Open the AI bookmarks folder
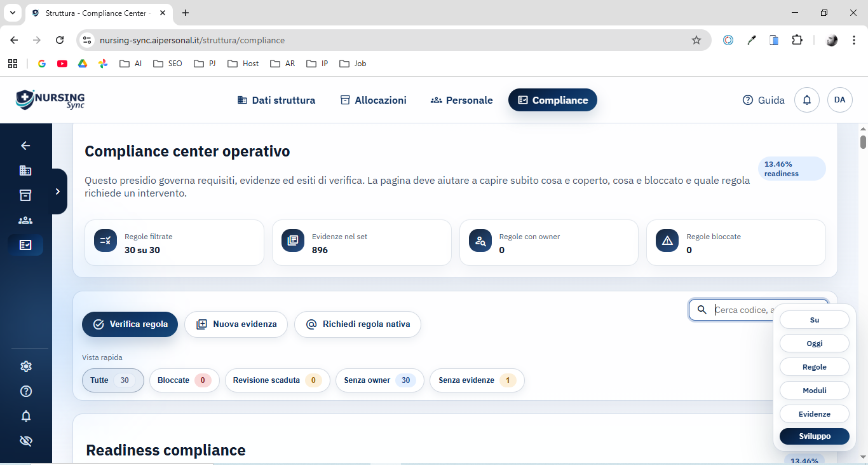The image size is (868, 465). (x=131, y=64)
